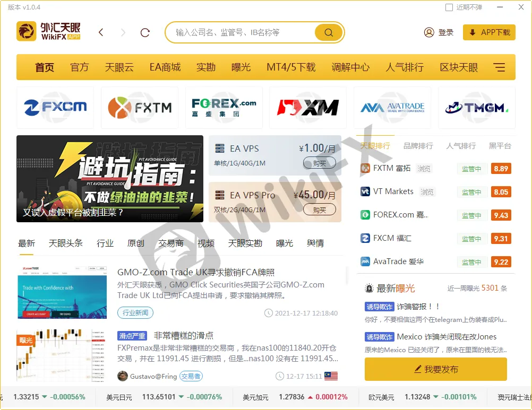
Task: Click the Malaysia flag icon
Action: 331,376
